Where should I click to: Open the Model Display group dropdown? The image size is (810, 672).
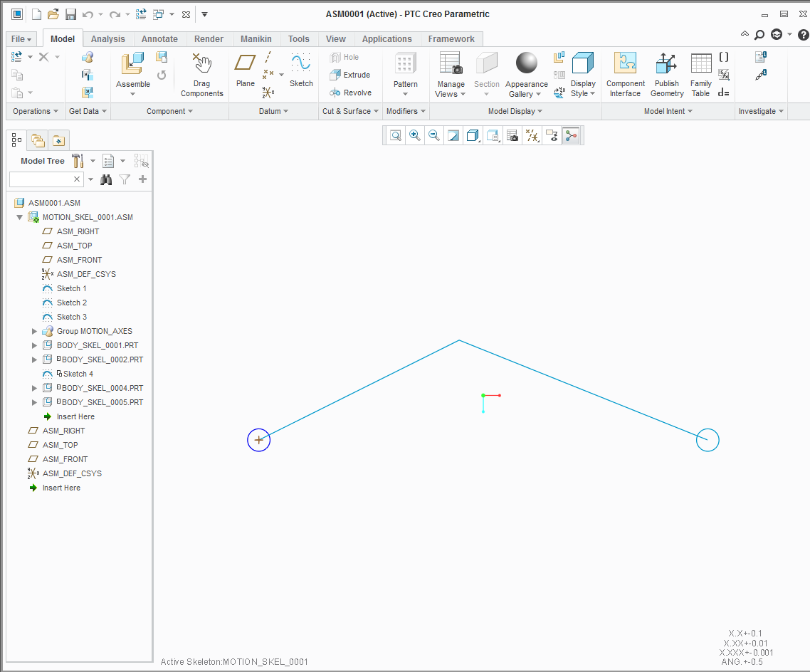[x=515, y=111]
